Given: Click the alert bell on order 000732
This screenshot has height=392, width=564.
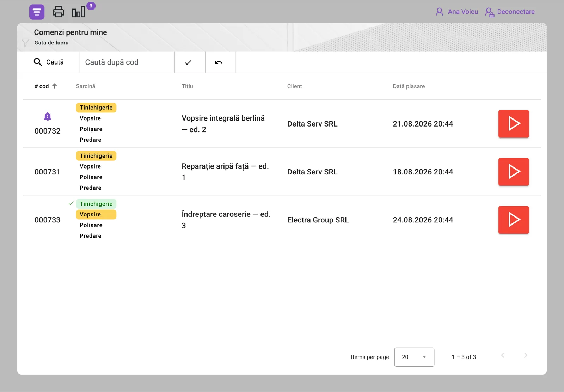Looking at the screenshot, I should (48, 116).
